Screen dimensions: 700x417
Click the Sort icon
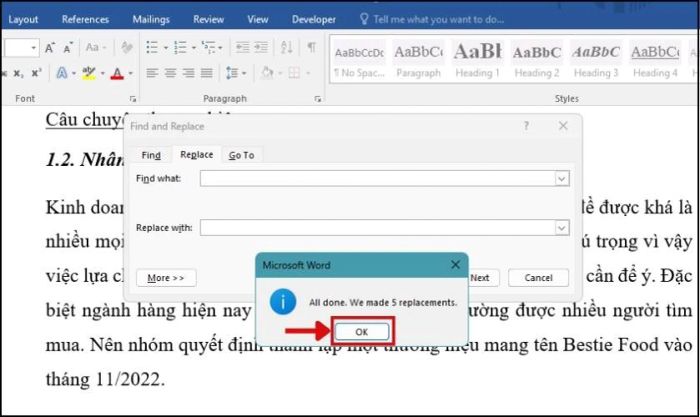(286, 47)
